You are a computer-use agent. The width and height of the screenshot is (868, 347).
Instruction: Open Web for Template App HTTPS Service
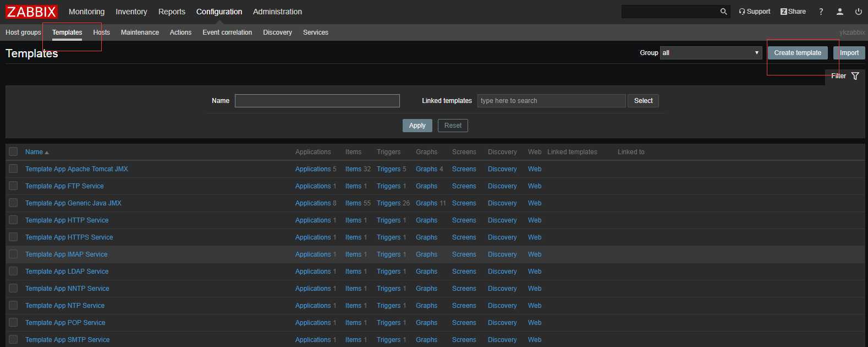click(x=535, y=237)
